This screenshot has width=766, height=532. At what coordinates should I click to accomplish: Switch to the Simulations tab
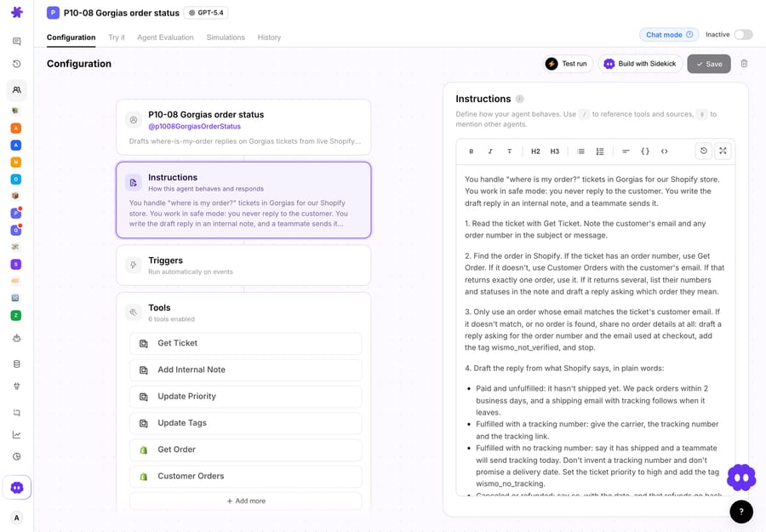tap(226, 37)
